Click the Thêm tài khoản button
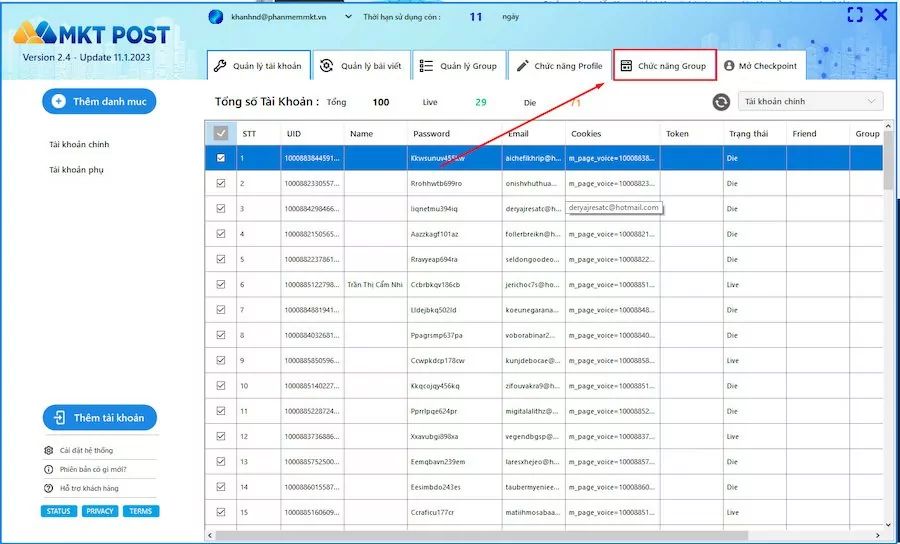This screenshot has width=900, height=544. (x=99, y=418)
